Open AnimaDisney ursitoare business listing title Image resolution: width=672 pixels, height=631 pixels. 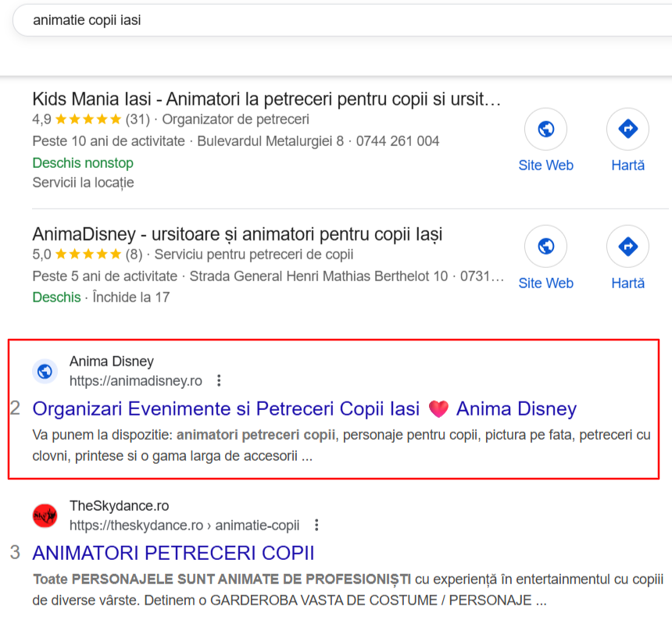coord(238,234)
